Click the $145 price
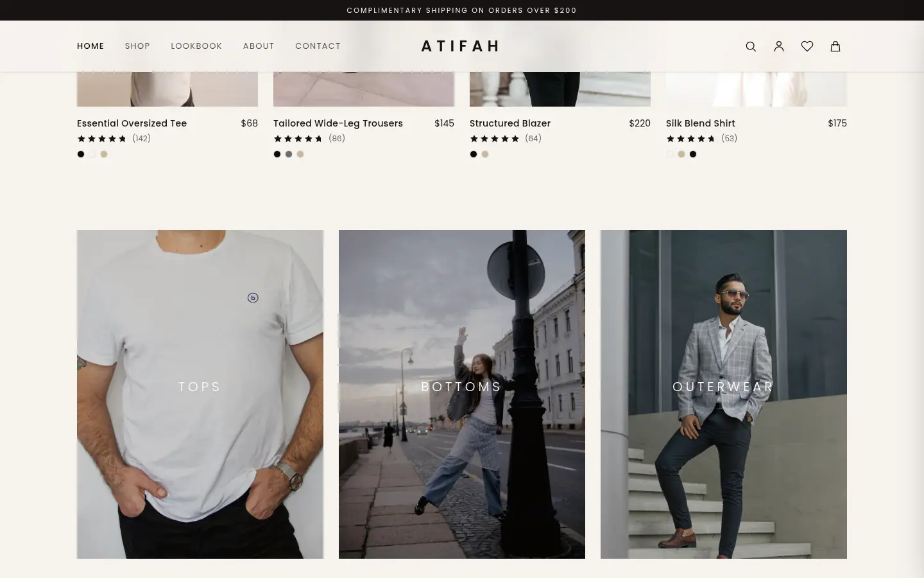This screenshot has height=578, width=924. point(444,123)
